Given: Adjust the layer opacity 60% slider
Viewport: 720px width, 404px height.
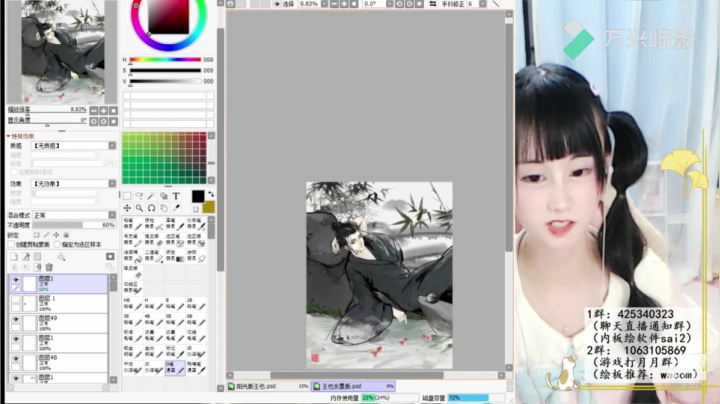Looking at the screenshot, I should [x=73, y=225].
